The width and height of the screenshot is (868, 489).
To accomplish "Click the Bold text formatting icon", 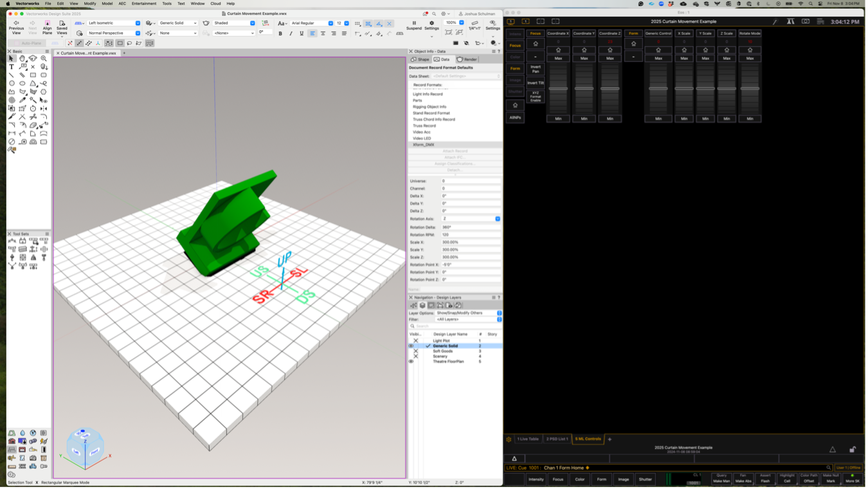I will 280,33.
